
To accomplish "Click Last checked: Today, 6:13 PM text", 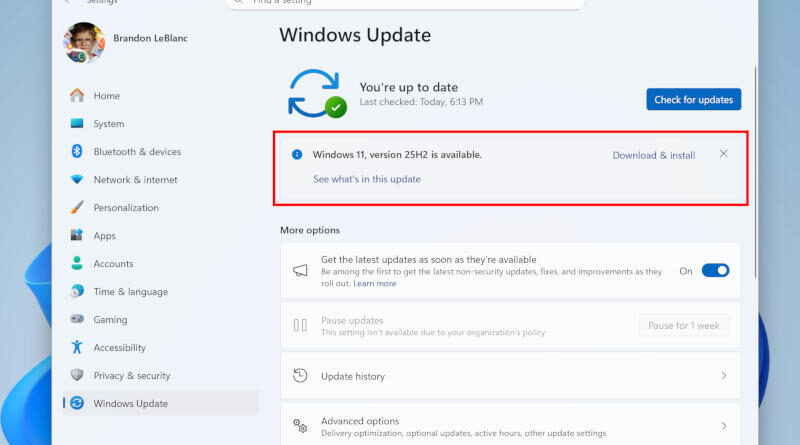I will pyautogui.click(x=421, y=102).
